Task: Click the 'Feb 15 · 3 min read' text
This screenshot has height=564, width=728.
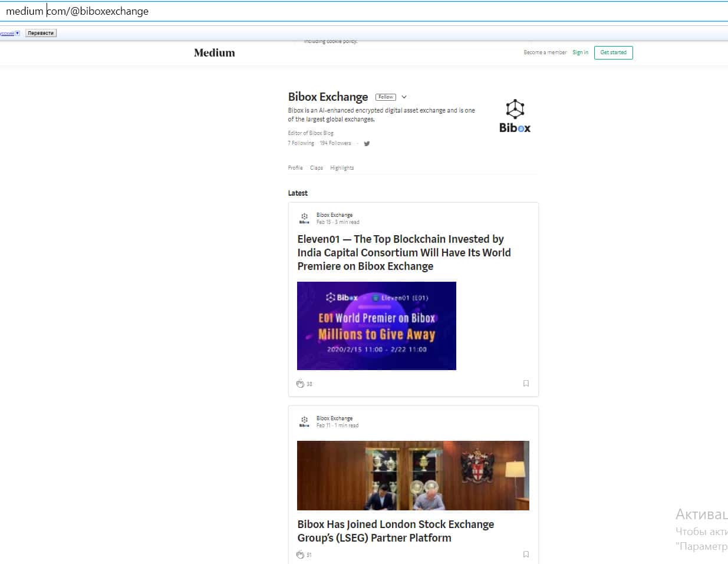Action: coord(338,222)
